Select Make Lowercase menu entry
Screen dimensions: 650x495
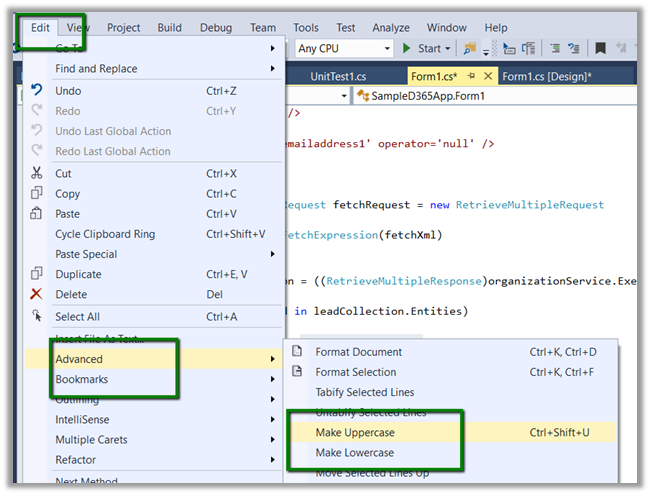[x=355, y=453]
